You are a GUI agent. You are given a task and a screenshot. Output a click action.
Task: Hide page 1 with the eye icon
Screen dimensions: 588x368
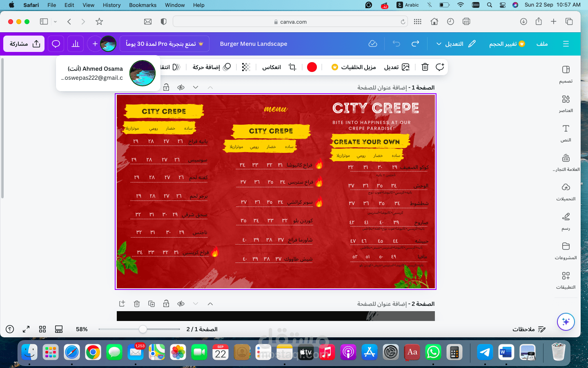181,88
